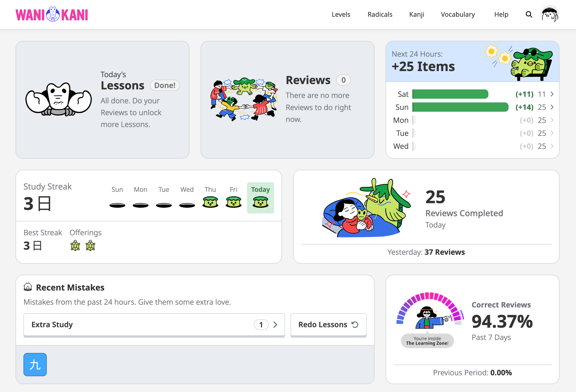The height and width of the screenshot is (392, 576).
Task: Click Tuesday's empty streak hole
Action: coord(164,205)
